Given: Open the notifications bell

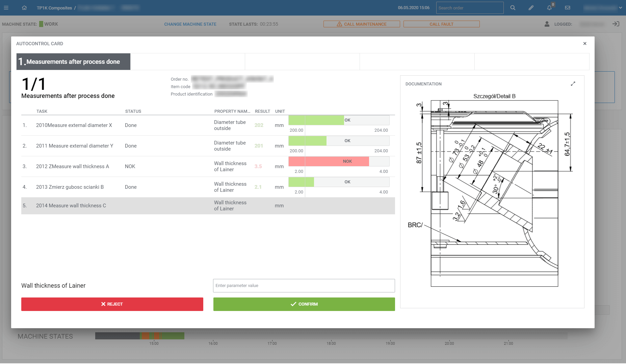Looking at the screenshot, I should (x=549, y=8).
